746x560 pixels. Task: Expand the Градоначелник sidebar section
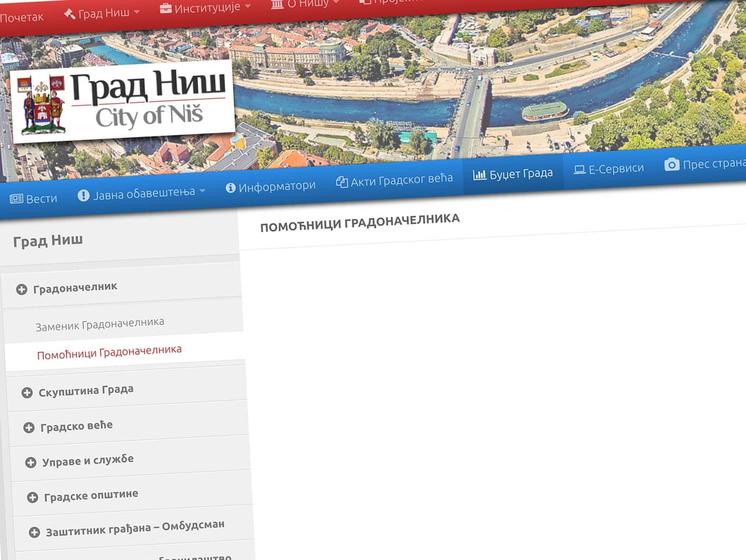click(22, 290)
